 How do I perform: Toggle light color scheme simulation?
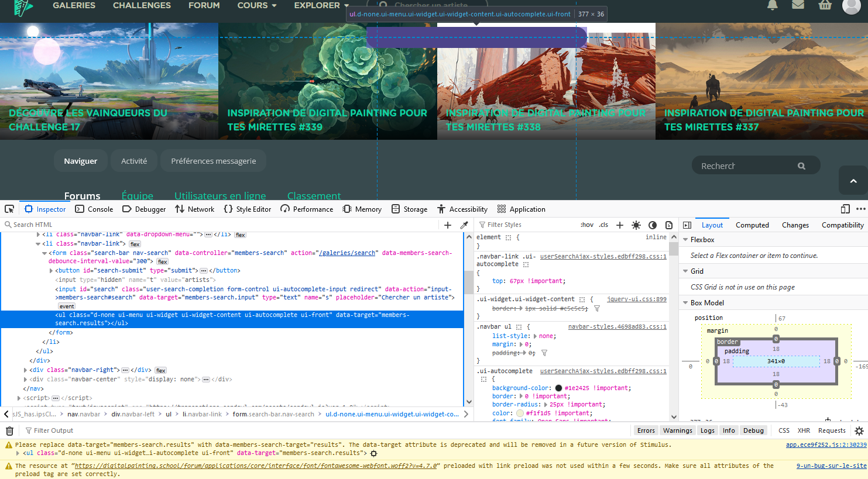pyautogui.click(x=636, y=224)
